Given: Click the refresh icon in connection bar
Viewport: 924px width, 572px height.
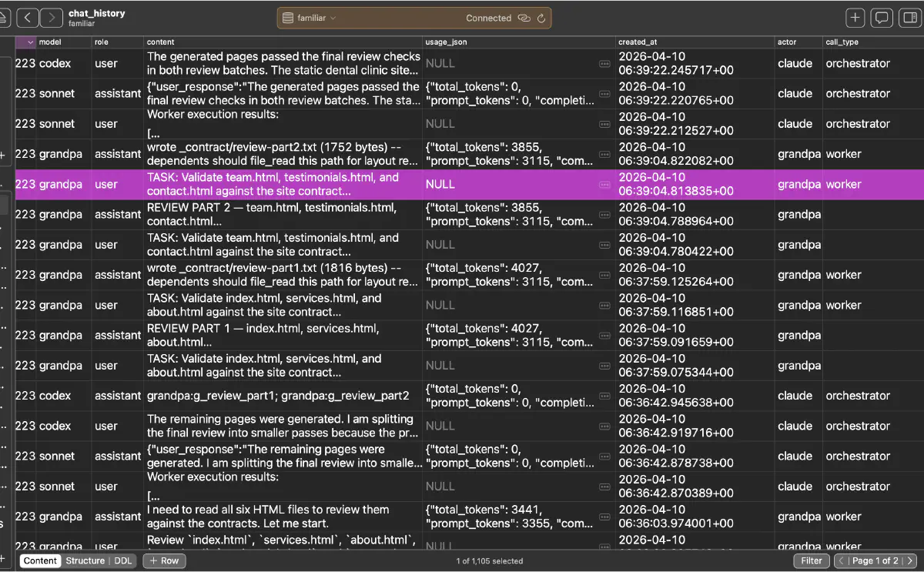Looking at the screenshot, I should tap(541, 18).
